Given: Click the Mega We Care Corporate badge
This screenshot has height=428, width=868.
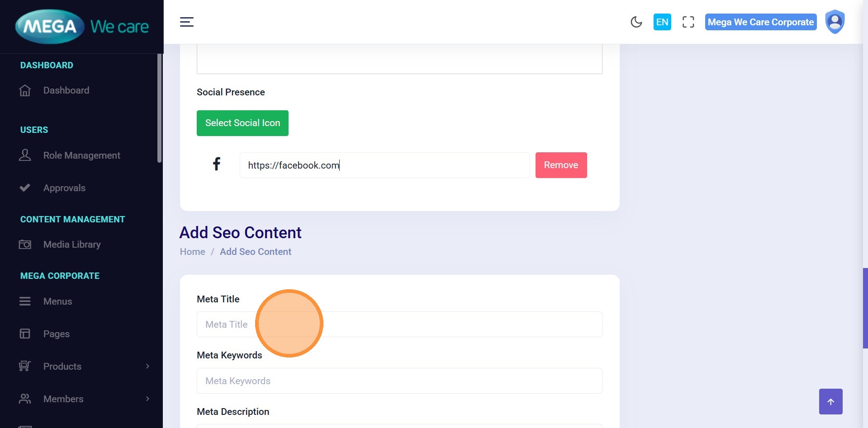Looking at the screenshot, I should [x=760, y=22].
